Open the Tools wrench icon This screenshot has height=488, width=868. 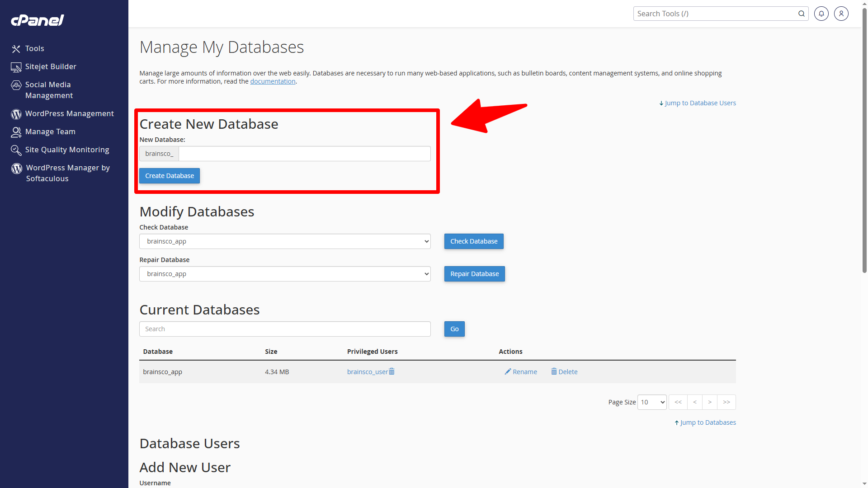click(x=16, y=49)
